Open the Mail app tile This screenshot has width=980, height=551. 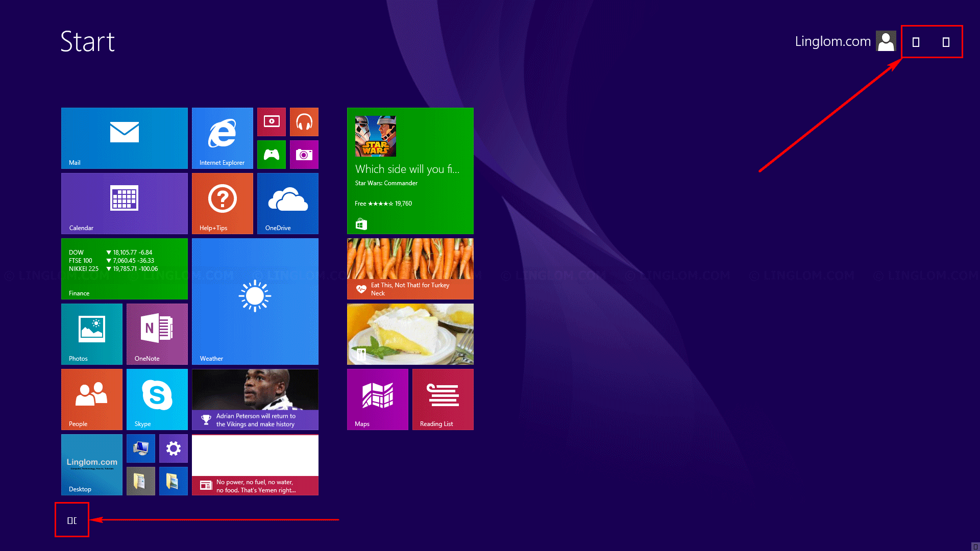tap(124, 138)
